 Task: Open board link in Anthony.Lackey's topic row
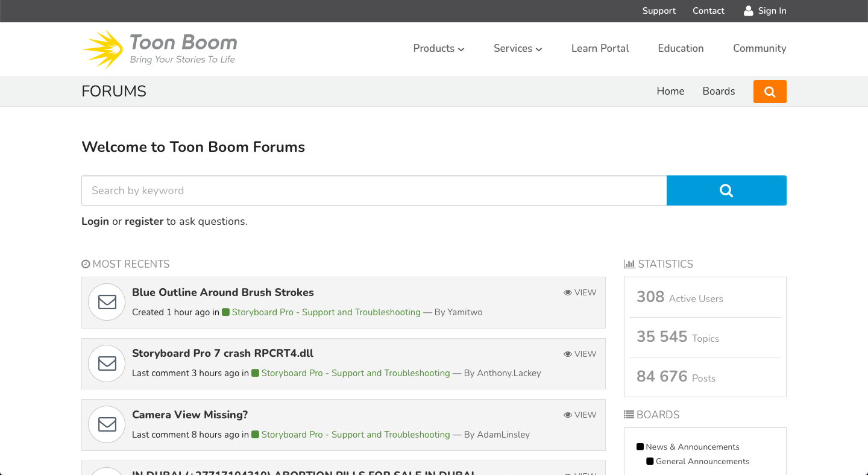click(356, 373)
